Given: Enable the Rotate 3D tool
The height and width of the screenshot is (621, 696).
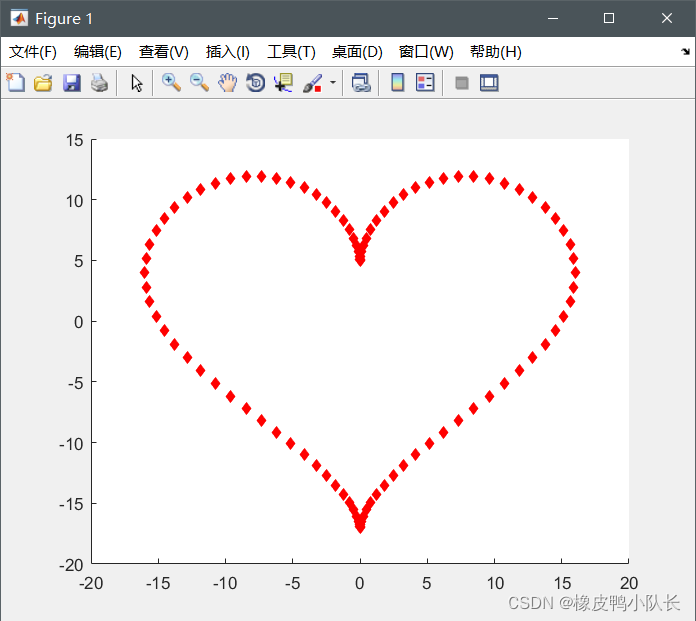Looking at the screenshot, I should (x=255, y=83).
